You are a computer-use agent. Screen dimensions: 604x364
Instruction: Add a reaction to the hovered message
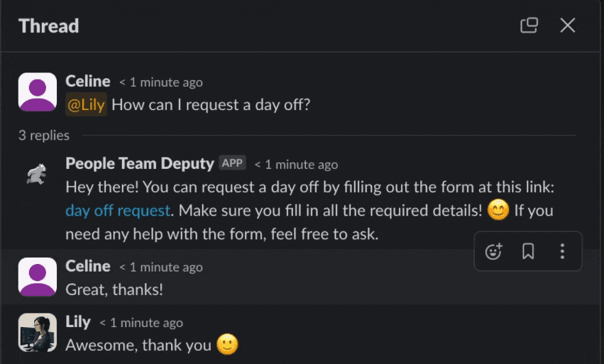(x=493, y=251)
